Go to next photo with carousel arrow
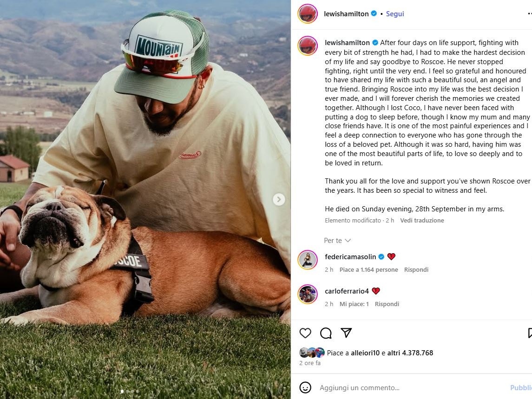The image size is (532, 399). [x=279, y=199]
